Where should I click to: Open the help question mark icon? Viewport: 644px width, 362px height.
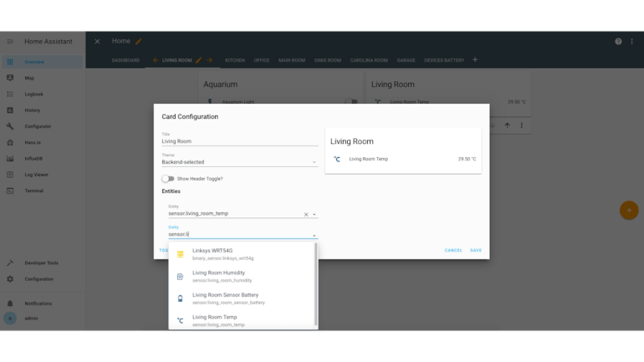pyautogui.click(x=618, y=42)
